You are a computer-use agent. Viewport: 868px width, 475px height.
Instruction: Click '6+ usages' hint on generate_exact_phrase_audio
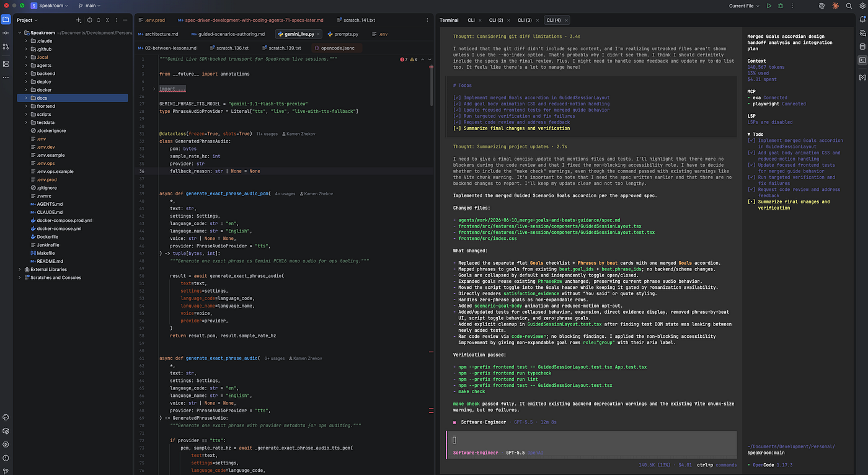coord(275,358)
